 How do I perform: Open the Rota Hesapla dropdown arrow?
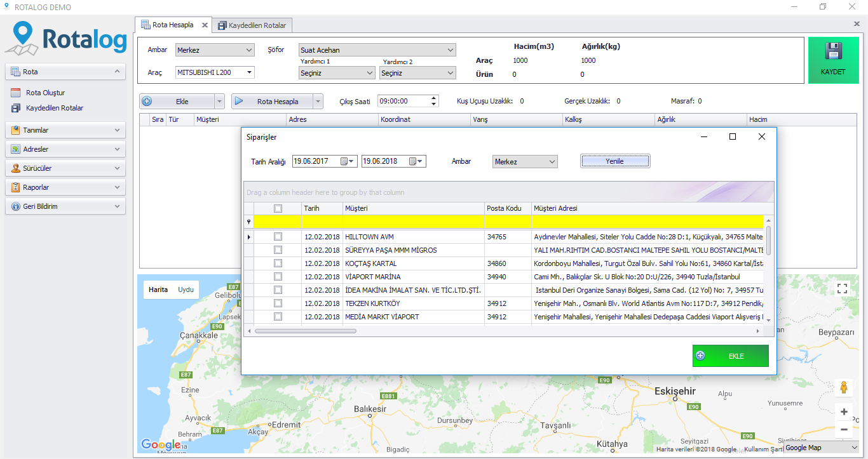click(318, 102)
